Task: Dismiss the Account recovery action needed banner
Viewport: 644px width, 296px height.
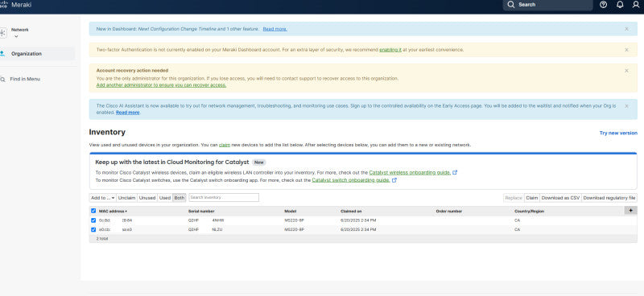Action: 626,71
